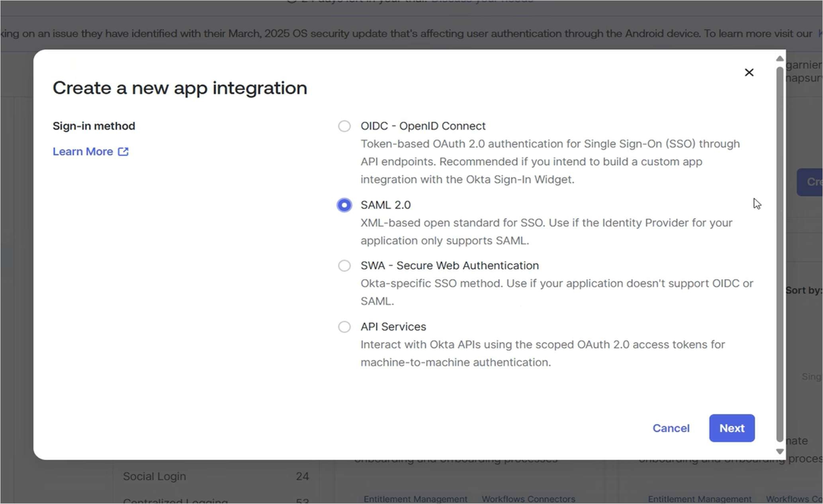Select the API Services radio button
Screen dimensions: 823x504
344,327
